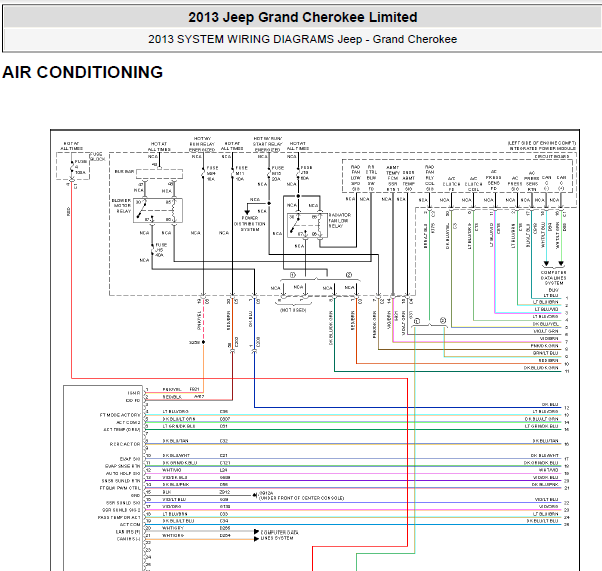Click the 'AIR CONDITIONING' heading
The height and width of the screenshot is (571, 602).
pyautogui.click(x=83, y=72)
